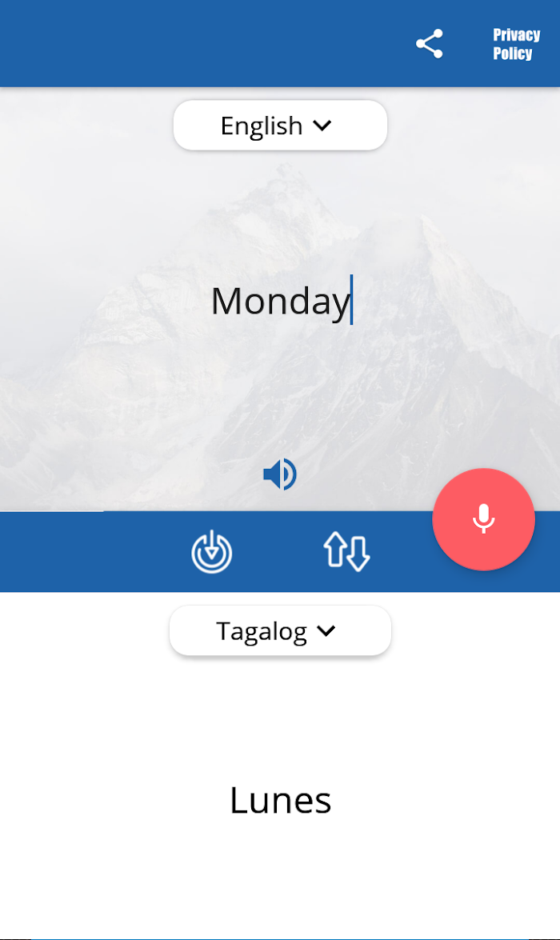Click the word Tagalog in language selector

pos(262,632)
